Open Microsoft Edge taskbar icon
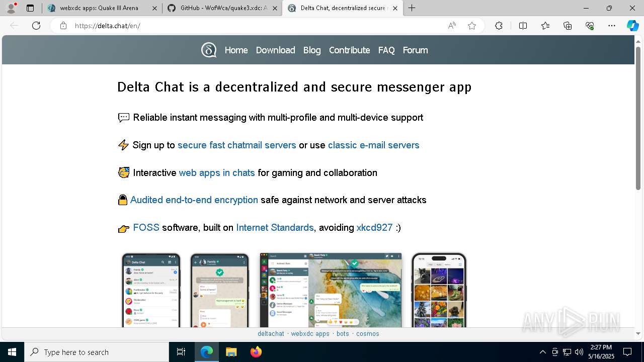 point(207,352)
